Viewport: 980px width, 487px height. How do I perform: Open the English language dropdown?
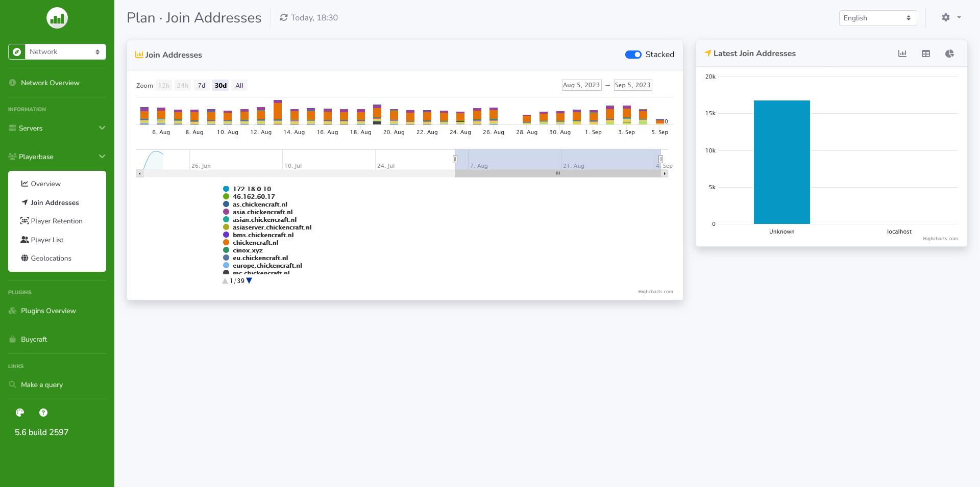(x=877, y=18)
